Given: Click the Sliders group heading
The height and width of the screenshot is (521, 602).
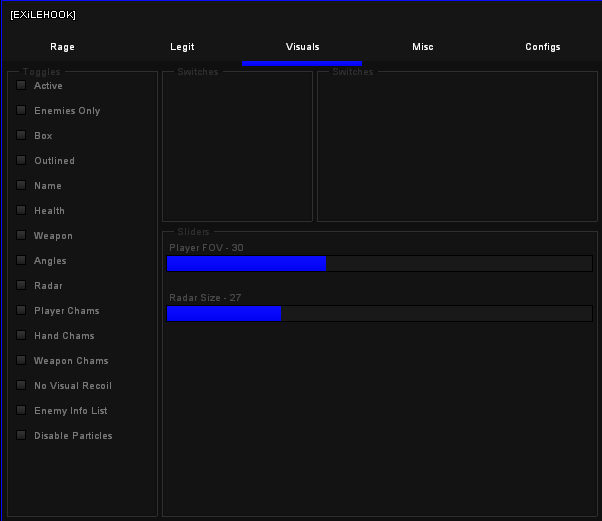Looking at the screenshot, I should [x=193, y=232].
